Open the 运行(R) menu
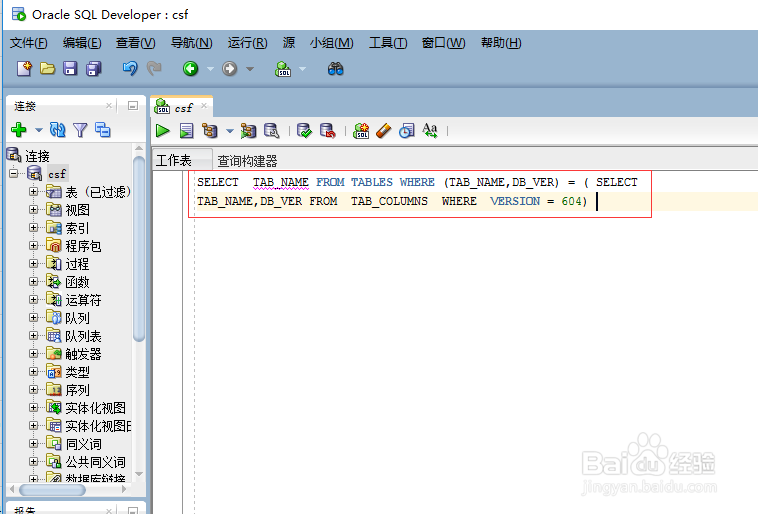758x514 pixels. pyautogui.click(x=248, y=43)
